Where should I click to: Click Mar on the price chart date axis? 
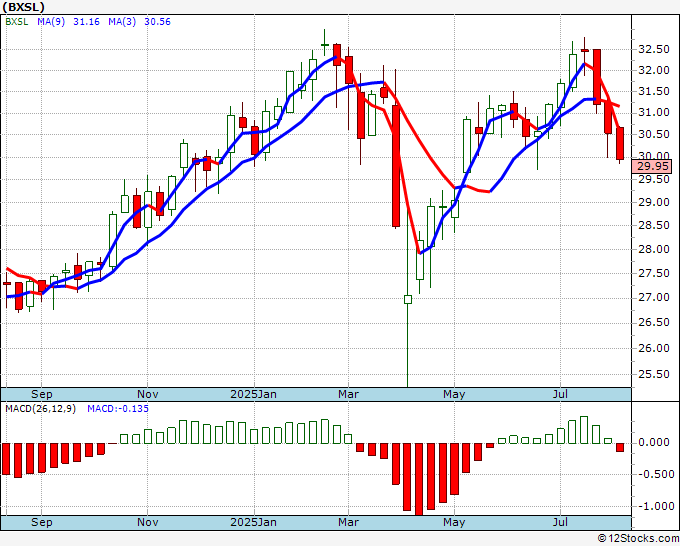348,394
